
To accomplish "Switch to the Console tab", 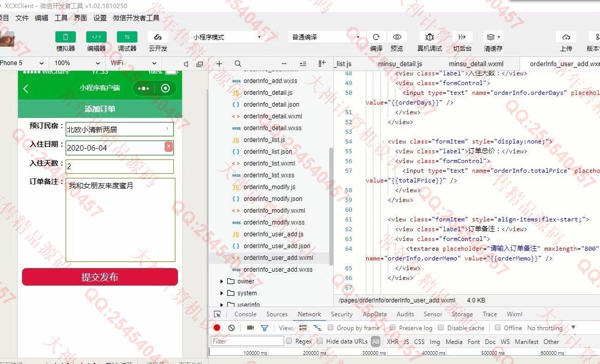I will (245, 314).
